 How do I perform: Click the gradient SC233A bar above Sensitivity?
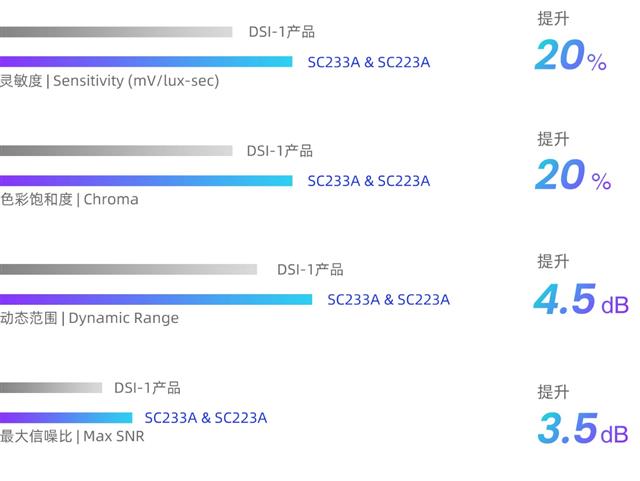point(146,62)
